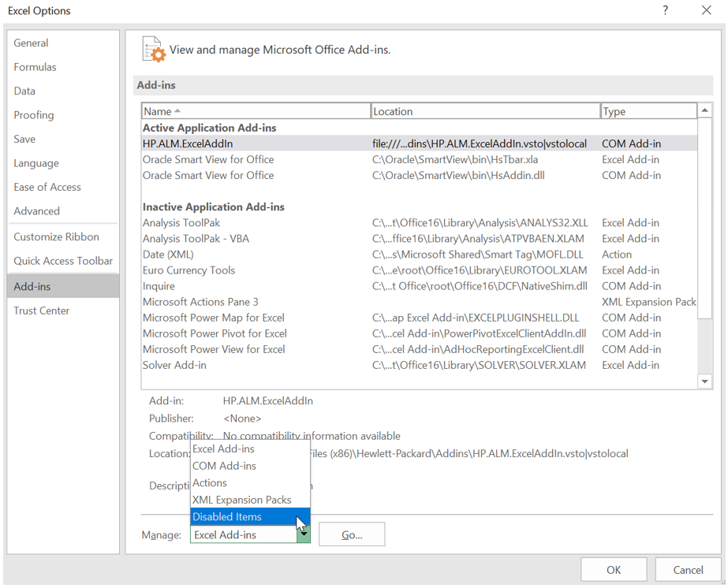Open Quick Access Toolbar settings
This screenshot has height=588, width=728.
63,261
